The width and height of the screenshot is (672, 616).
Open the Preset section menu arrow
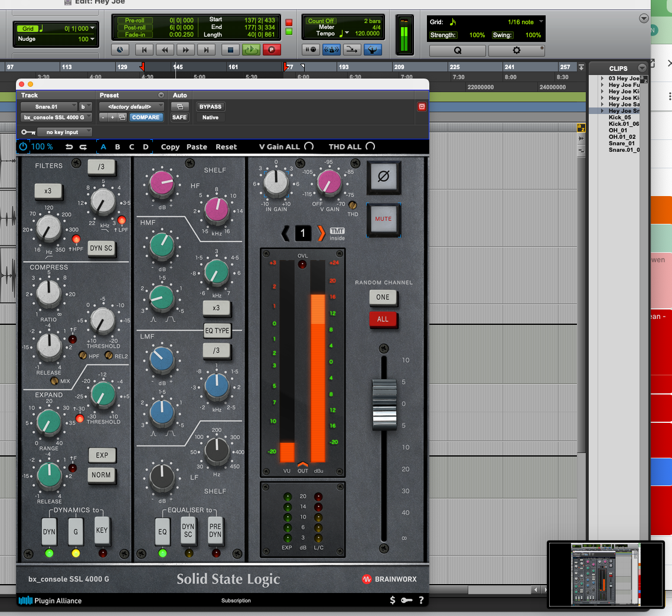(x=161, y=95)
